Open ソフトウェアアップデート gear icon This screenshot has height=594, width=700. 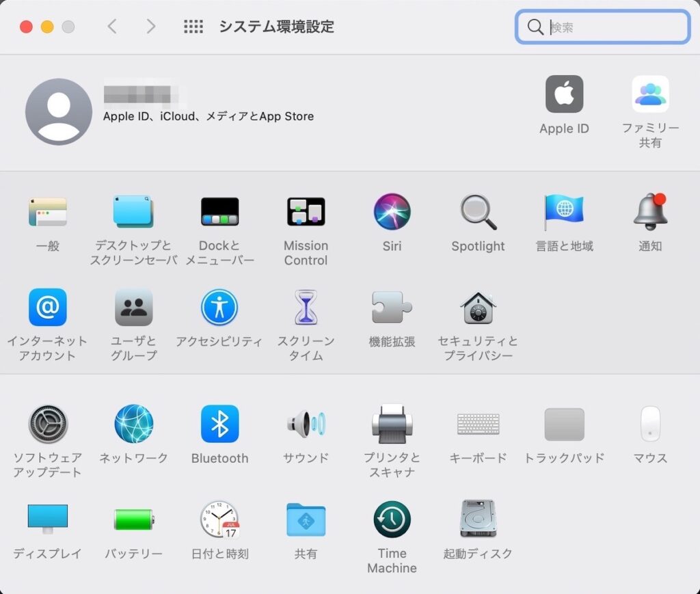(x=48, y=424)
